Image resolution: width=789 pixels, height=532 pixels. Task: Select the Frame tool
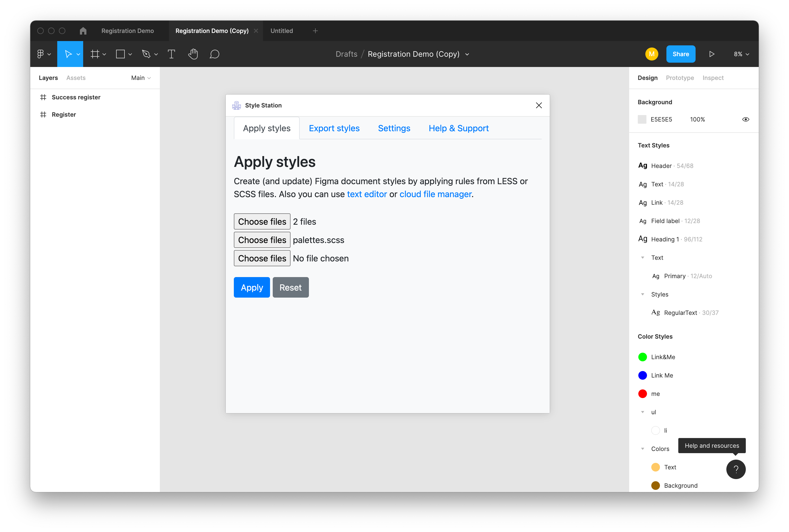[x=95, y=54]
